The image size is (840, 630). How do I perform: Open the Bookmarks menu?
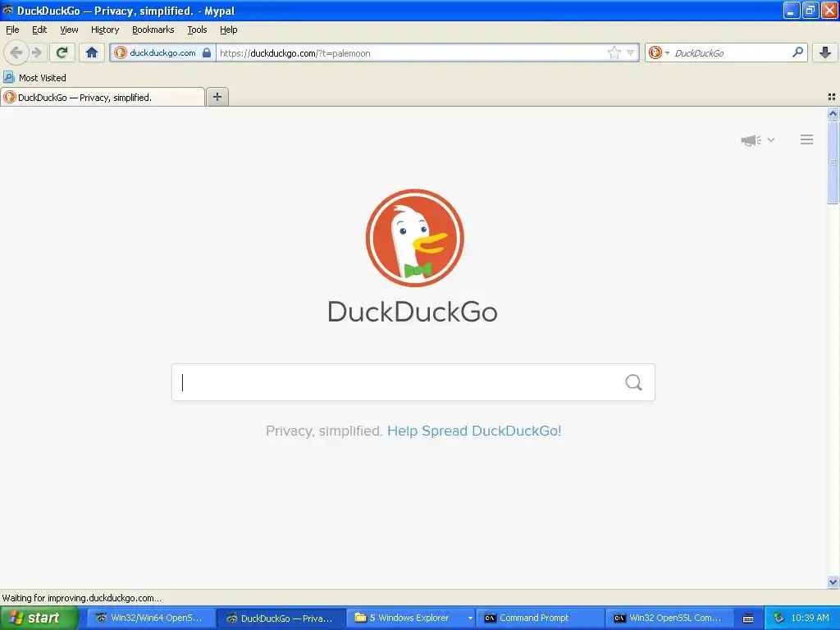pyautogui.click(x=153, y=30)
